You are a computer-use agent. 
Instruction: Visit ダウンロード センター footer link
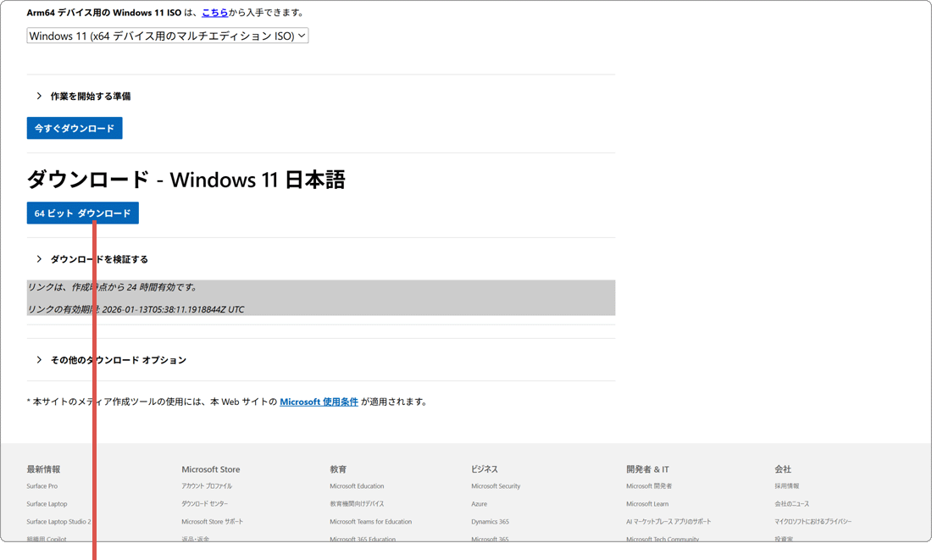(204, 504)
